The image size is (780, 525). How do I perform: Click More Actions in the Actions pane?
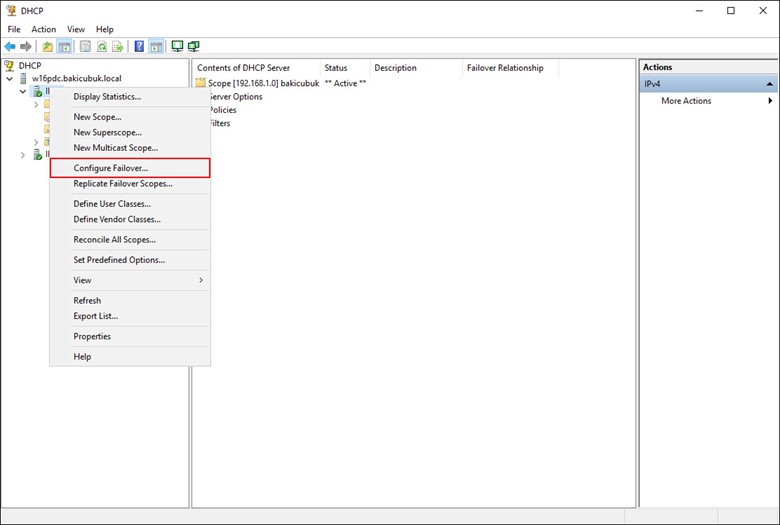(686, 101)
